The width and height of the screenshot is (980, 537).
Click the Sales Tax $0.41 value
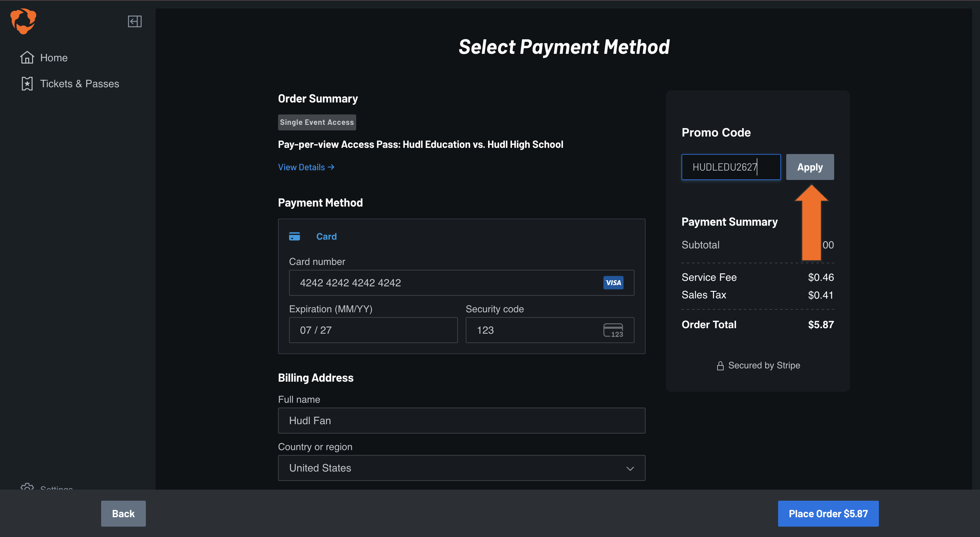click(821, 295)
